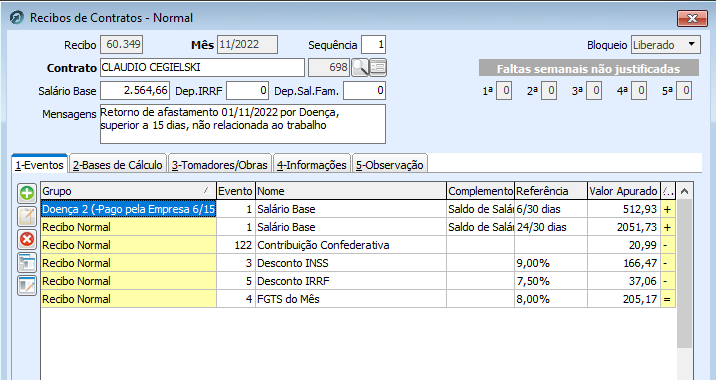Sort by the Grupo column header
The width and height of the screenshot is (716, 380).
point(128,191)
